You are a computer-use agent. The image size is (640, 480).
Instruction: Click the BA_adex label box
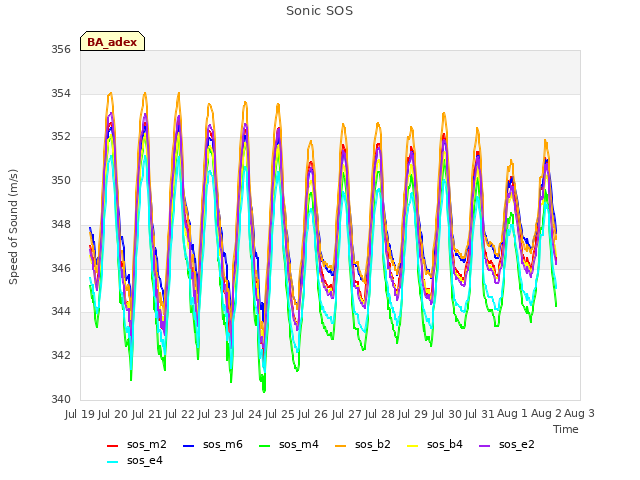coord(112,41)
